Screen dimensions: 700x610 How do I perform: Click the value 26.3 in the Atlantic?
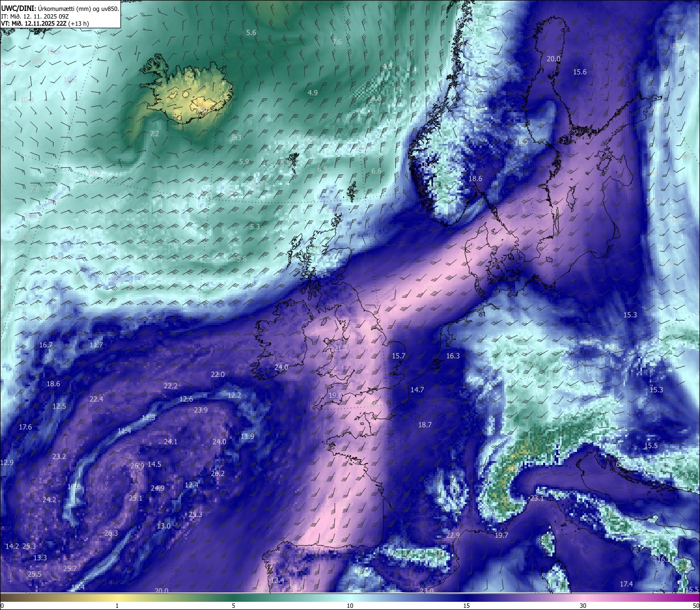111,533
